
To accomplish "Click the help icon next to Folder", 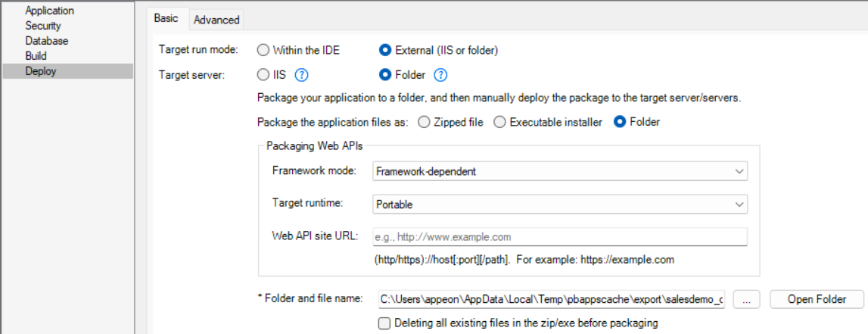I will click(x=440, y=75).
